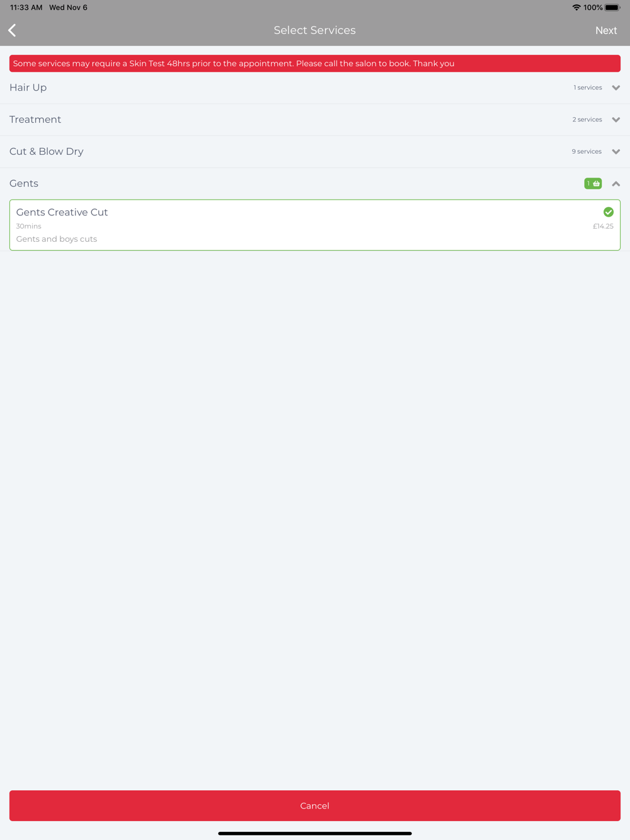Collapse the Gents section chevron
This screenshot has width=630, height=840.
coord(616,184)
